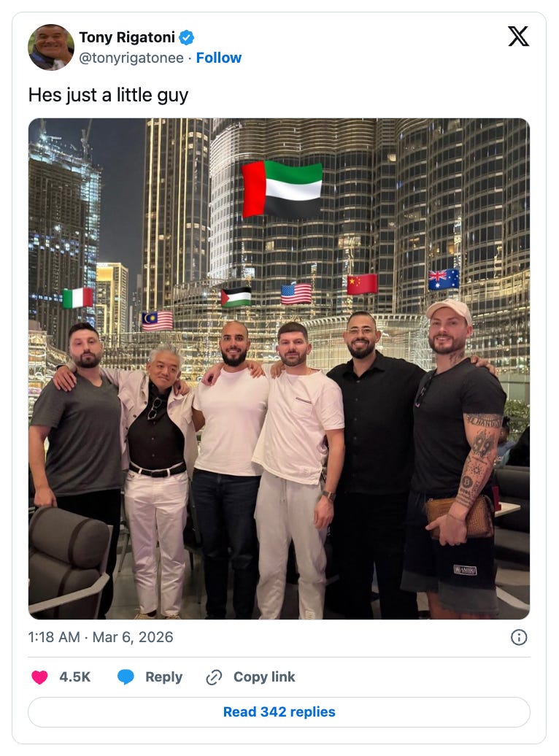Click the Copy link text
Image resolution: width=559 pixels, height=756 pixels.
[x=264, y=677]
